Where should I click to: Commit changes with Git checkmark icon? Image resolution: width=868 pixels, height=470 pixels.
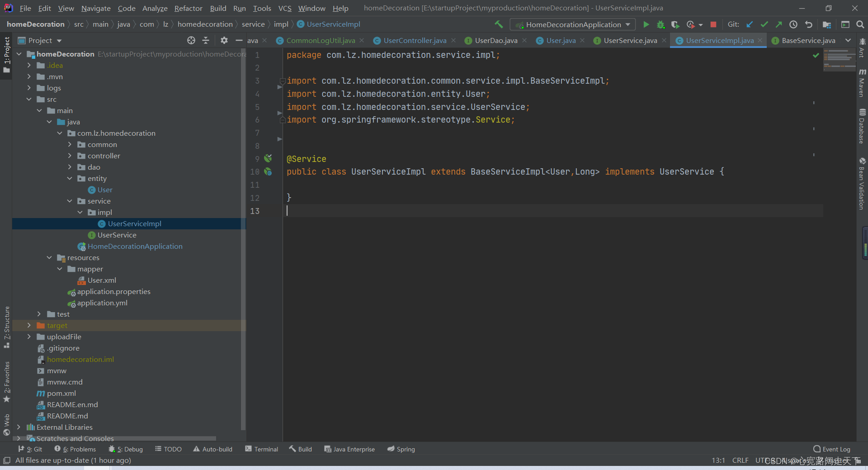[x=764, y=24]
